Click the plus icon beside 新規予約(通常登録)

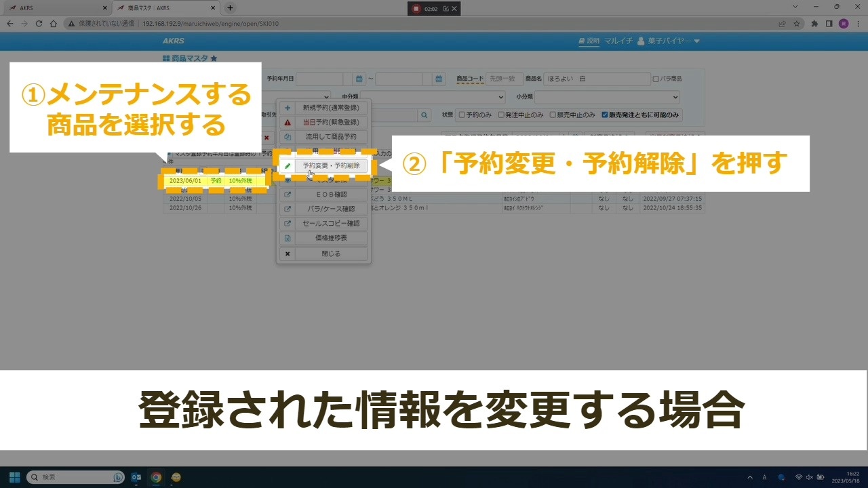pyautogui.click(x=288, y=108)
